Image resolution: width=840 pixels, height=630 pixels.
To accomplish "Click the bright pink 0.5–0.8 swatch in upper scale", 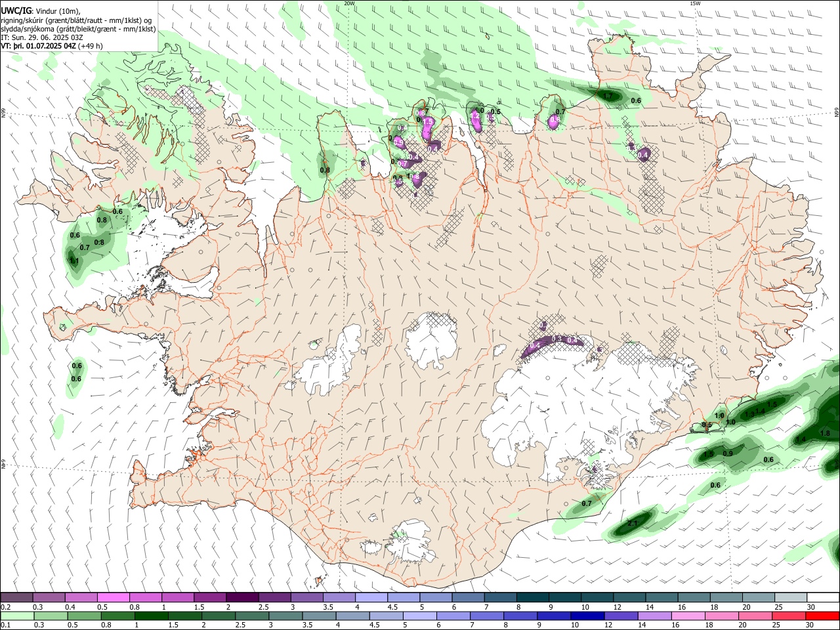I will tap(113, 597).
